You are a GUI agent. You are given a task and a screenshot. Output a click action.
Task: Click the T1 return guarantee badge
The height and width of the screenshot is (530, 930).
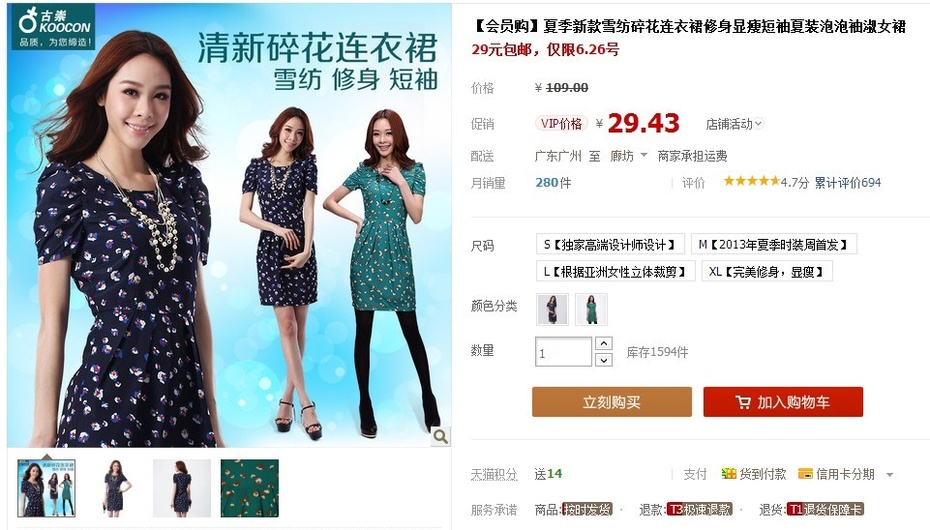point(826,509)
